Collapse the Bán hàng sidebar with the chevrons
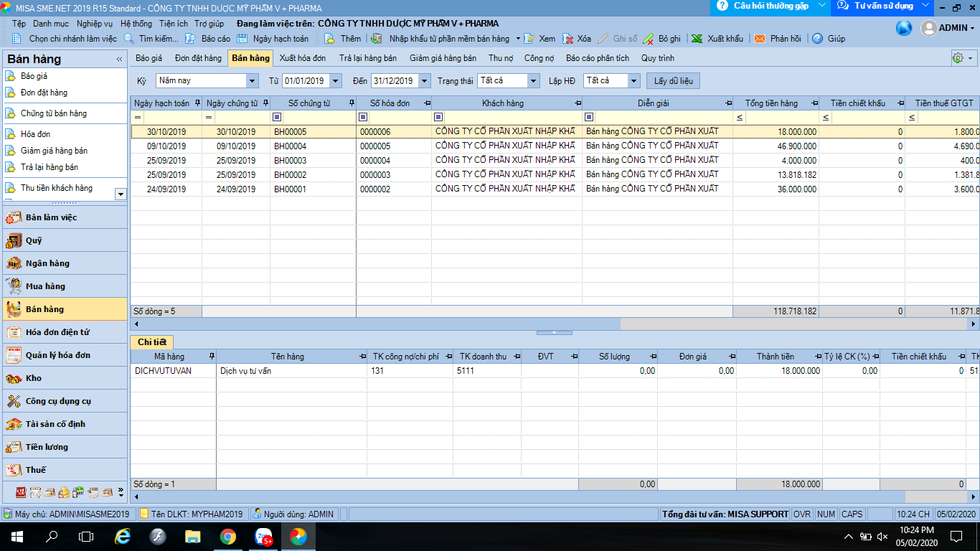Screen dimensions: 980x551 pyautogui.click(x=119, y=60)
